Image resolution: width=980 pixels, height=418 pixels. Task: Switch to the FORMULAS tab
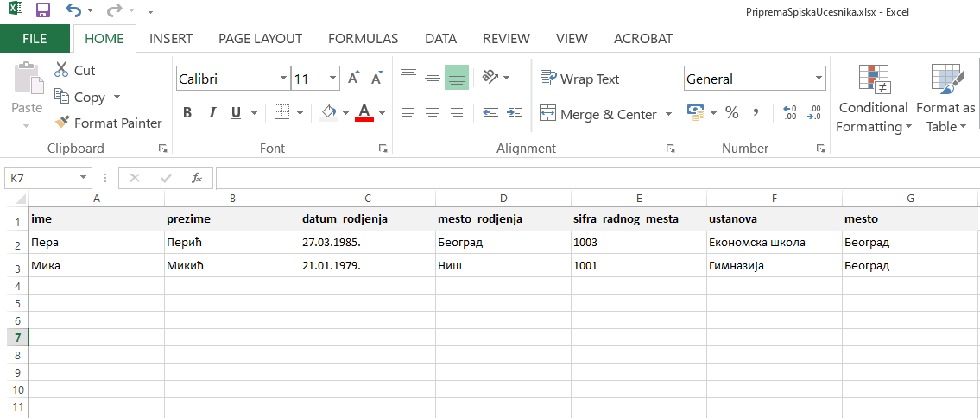364,38
